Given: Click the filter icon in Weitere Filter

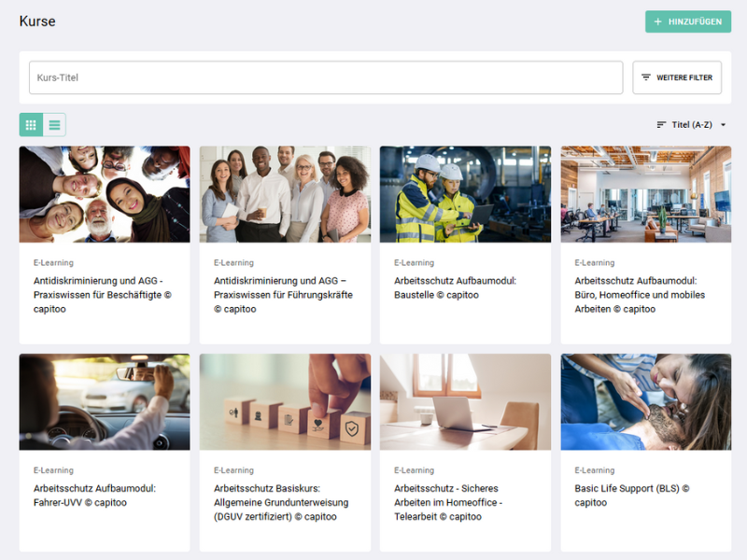Looking at the screenshot, I should [646, 77].
